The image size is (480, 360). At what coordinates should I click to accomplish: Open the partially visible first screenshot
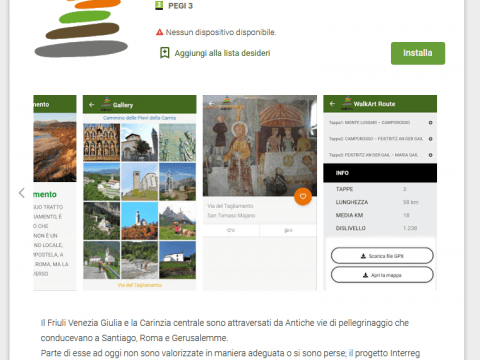55,193
